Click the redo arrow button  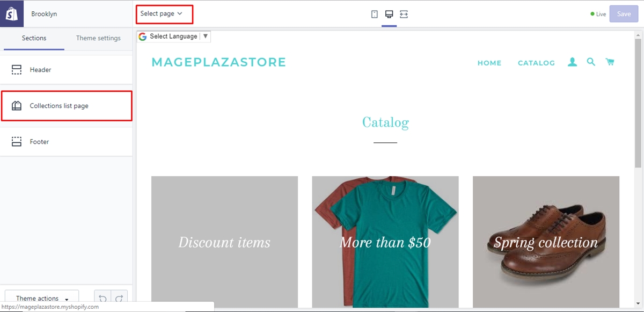(x=119, y=299)
